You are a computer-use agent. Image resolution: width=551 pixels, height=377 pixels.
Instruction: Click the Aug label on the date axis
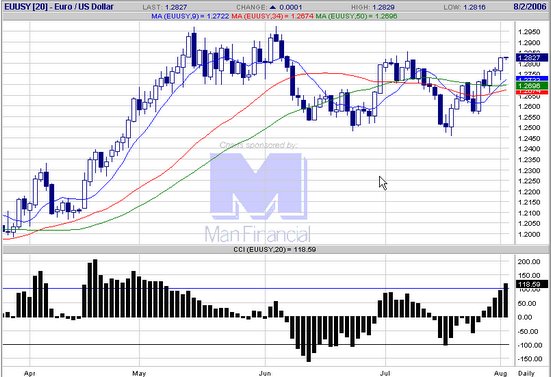pos(500,373)
